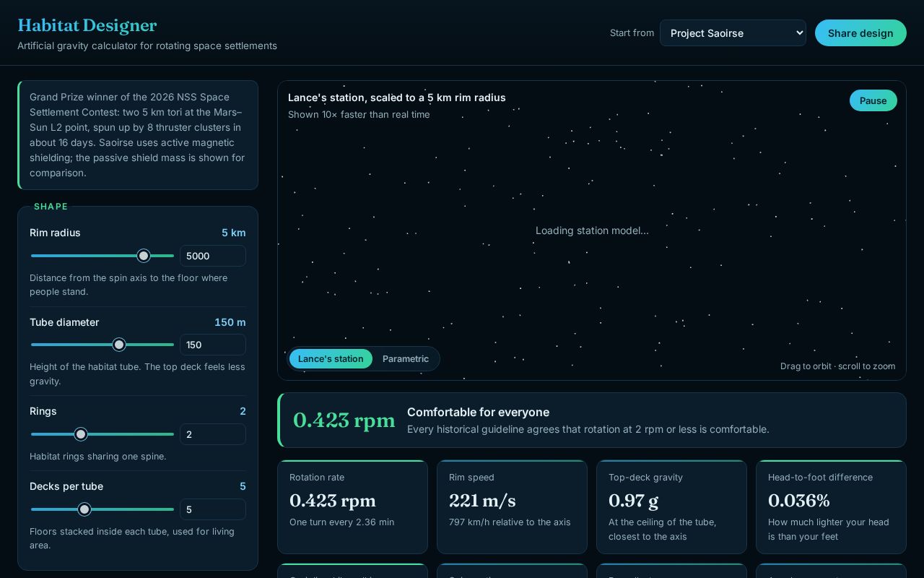Adjust the Tube diameter slider
Viewport: 924px width, 578px height.
(103, 345)
